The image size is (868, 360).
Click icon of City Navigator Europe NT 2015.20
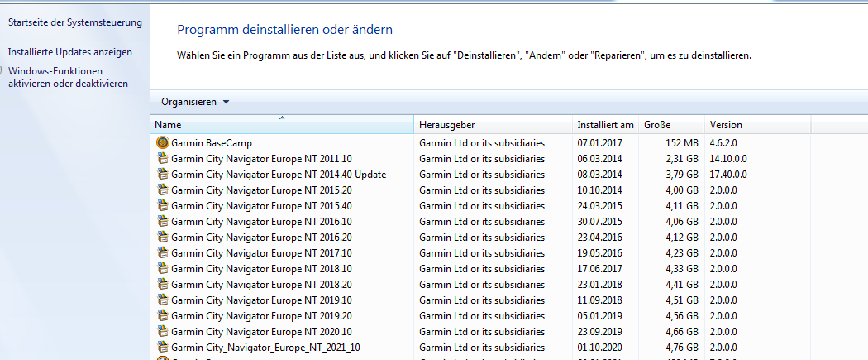[x=162, y=190]
